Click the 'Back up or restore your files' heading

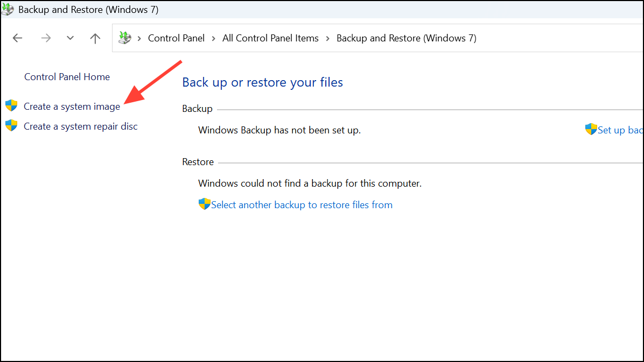pos(262,82)
